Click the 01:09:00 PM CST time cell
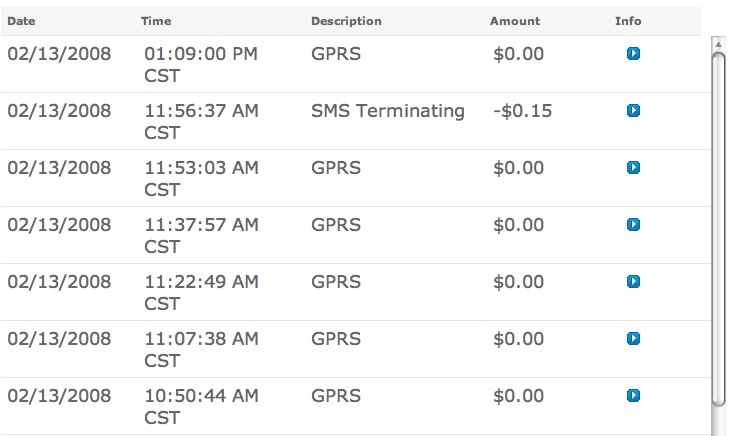This screenshot has height=436, width=730. 200,64
